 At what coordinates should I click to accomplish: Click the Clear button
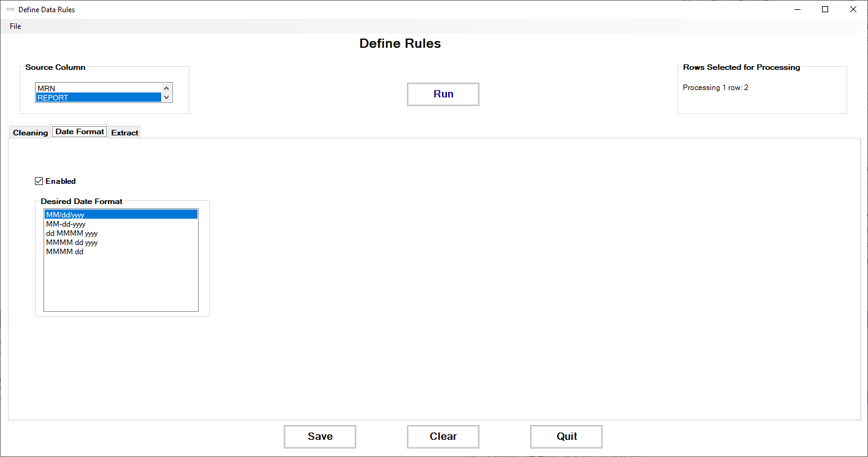[x=443, y=437]
